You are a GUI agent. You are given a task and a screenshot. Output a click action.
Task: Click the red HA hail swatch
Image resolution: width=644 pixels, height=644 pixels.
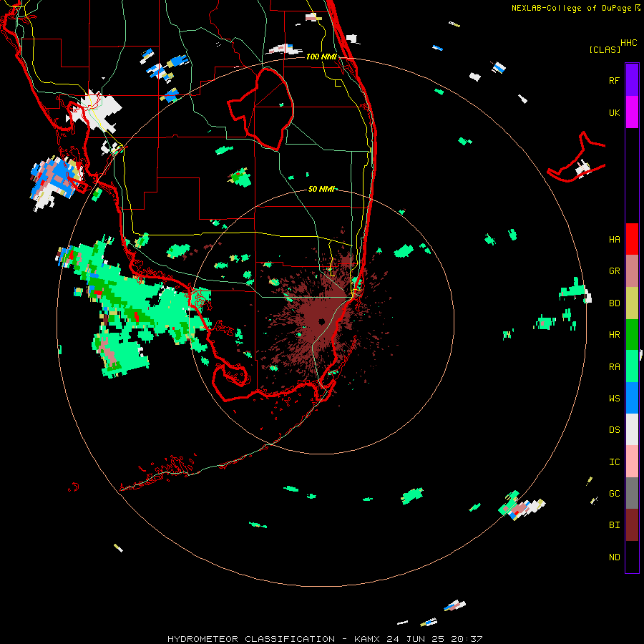(632, 239)
